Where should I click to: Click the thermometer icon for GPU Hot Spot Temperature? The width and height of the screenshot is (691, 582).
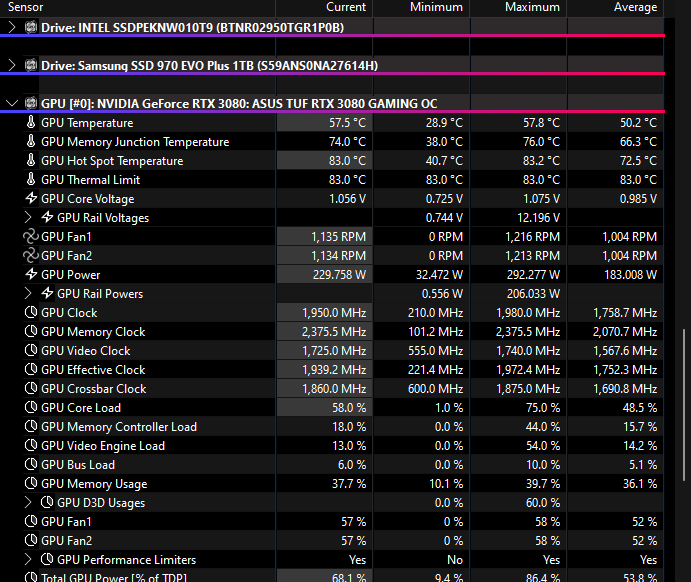[x=30, y=161]
